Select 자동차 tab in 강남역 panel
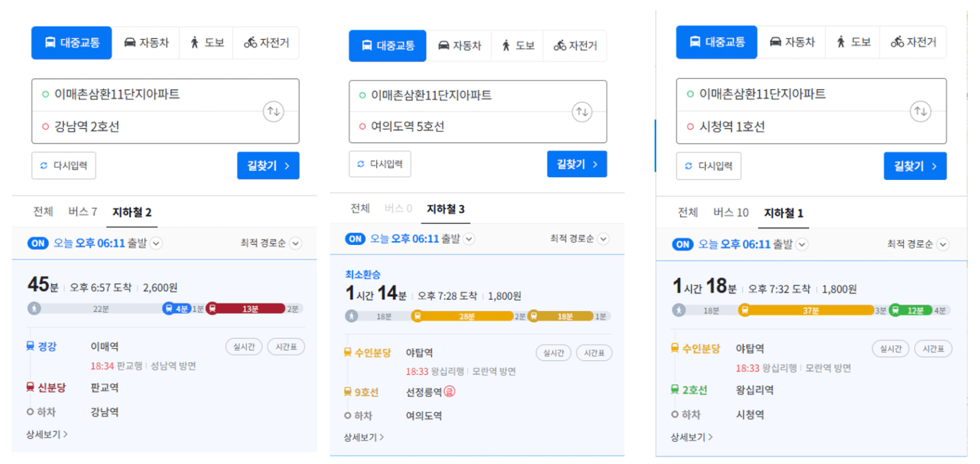 point(146,43)
